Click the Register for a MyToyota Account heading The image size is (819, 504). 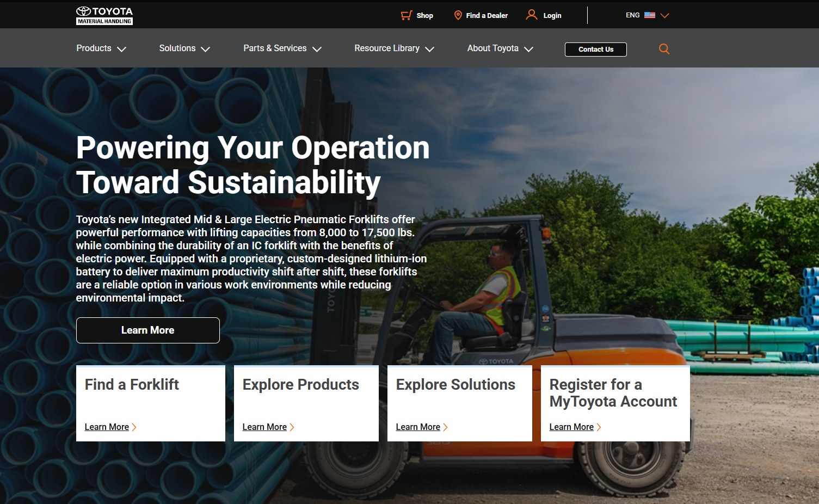[613, 393]
